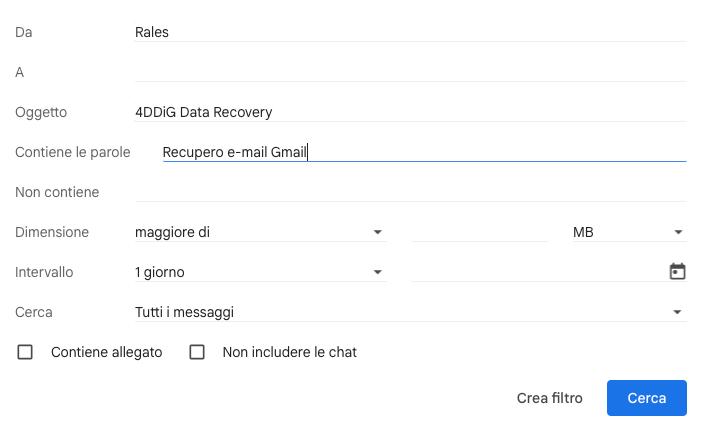Click the arrow of the Dimensione comparison selector

(378, 232)
